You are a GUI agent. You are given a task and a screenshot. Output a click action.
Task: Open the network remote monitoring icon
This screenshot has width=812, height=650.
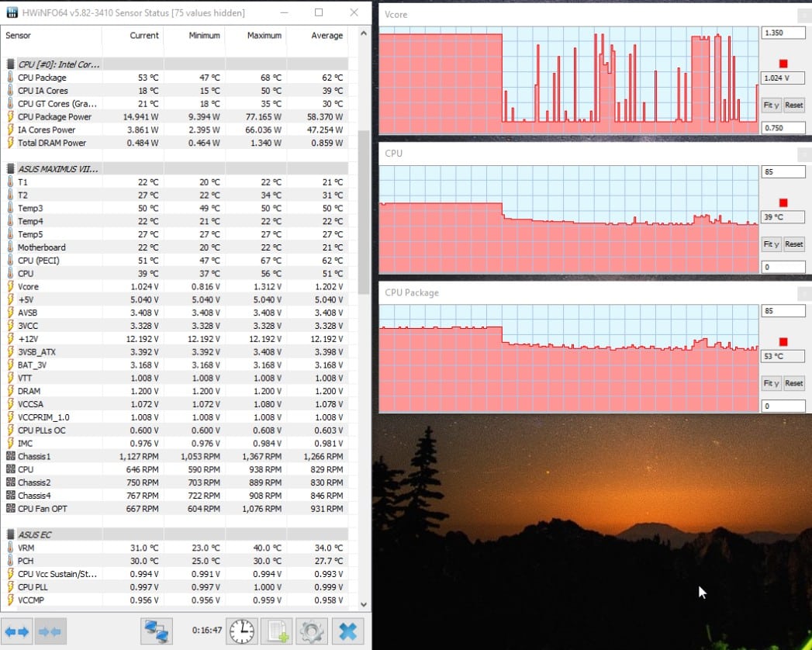point(157,631)
